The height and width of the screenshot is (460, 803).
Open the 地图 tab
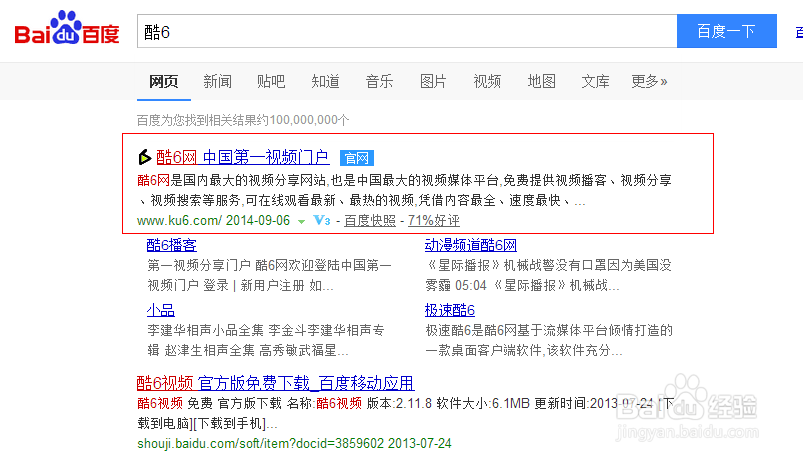click(x=541, y=81)
